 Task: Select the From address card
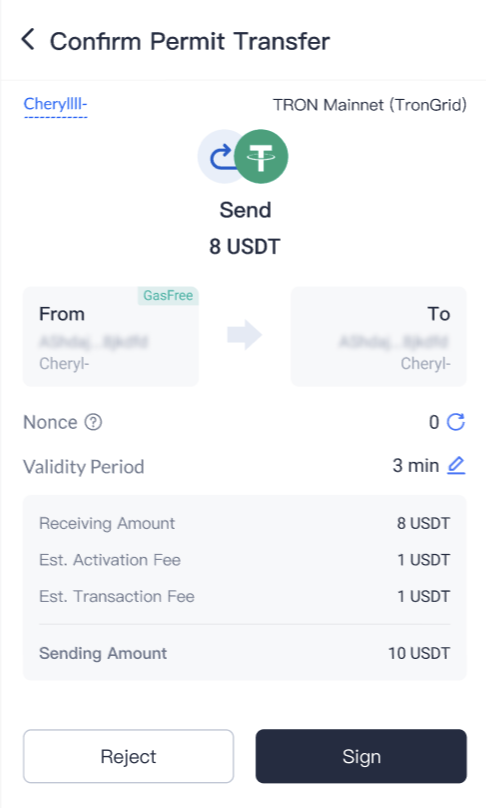click(x=111, y=336)
